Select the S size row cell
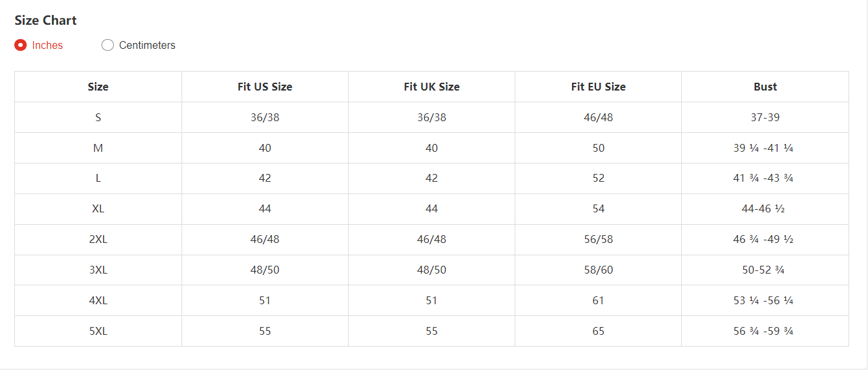Screen dimensions: 868x370 (98, 117)
